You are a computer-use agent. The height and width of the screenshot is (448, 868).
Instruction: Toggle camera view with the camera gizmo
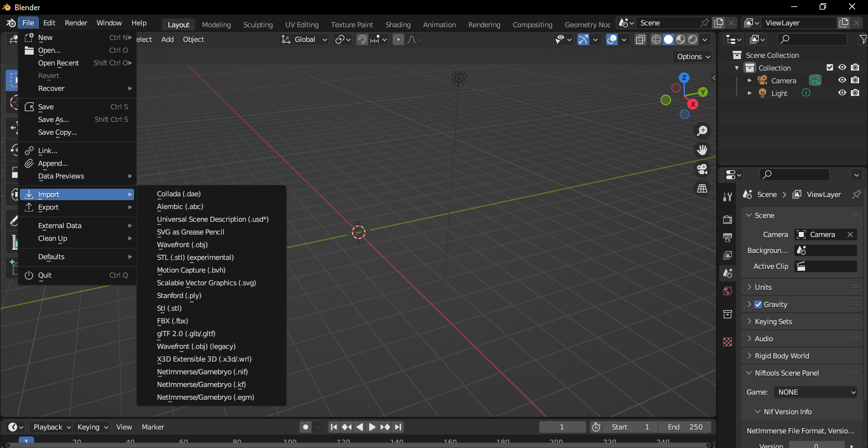point(702,169)
